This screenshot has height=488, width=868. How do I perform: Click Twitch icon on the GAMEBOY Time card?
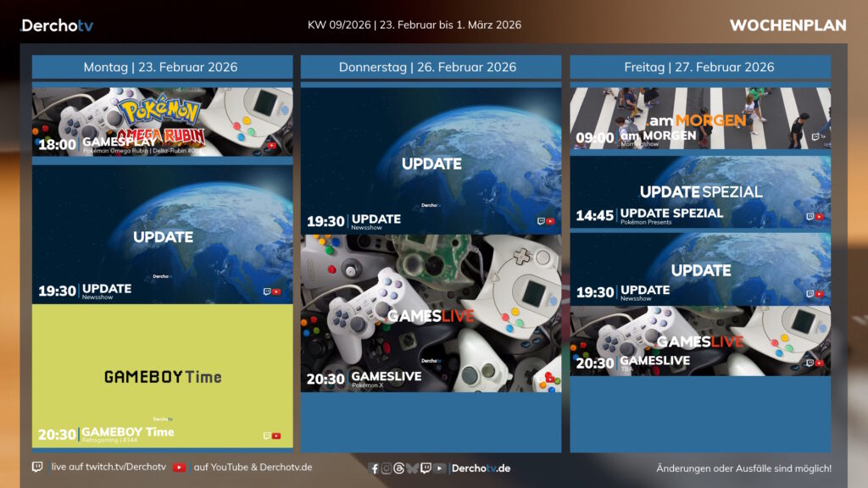tap(267, 435)
